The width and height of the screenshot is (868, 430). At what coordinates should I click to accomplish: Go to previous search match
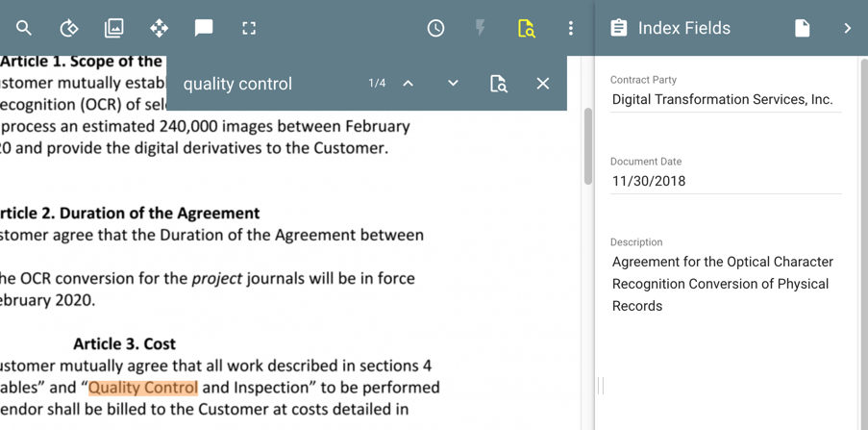pyautogui.click(x=409, y=84)
